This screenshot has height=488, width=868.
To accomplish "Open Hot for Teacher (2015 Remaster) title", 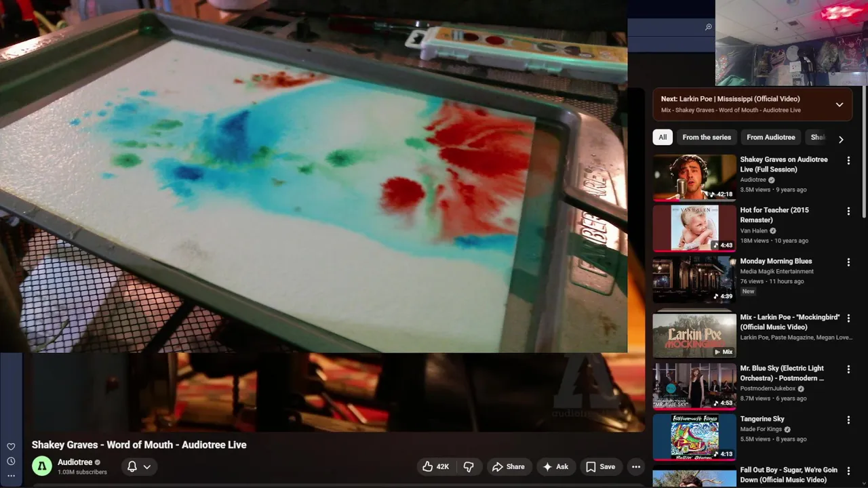I will 774,215.
